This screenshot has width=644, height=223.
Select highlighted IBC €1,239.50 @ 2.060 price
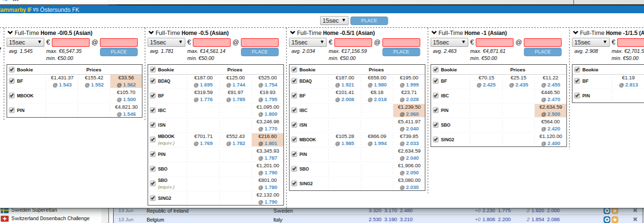click(x=409, y=111)
